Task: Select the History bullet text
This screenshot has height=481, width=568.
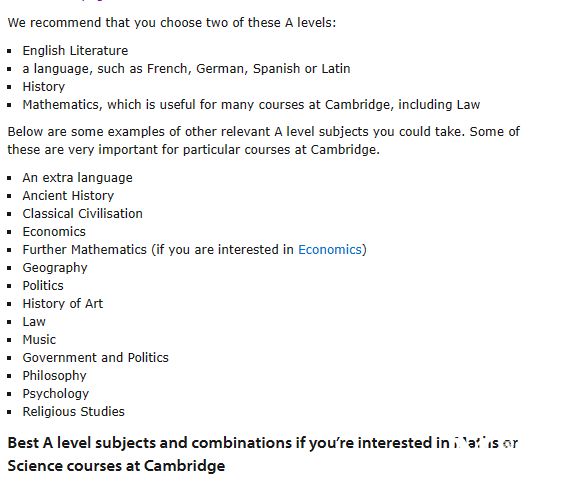Action: (43, 87)
